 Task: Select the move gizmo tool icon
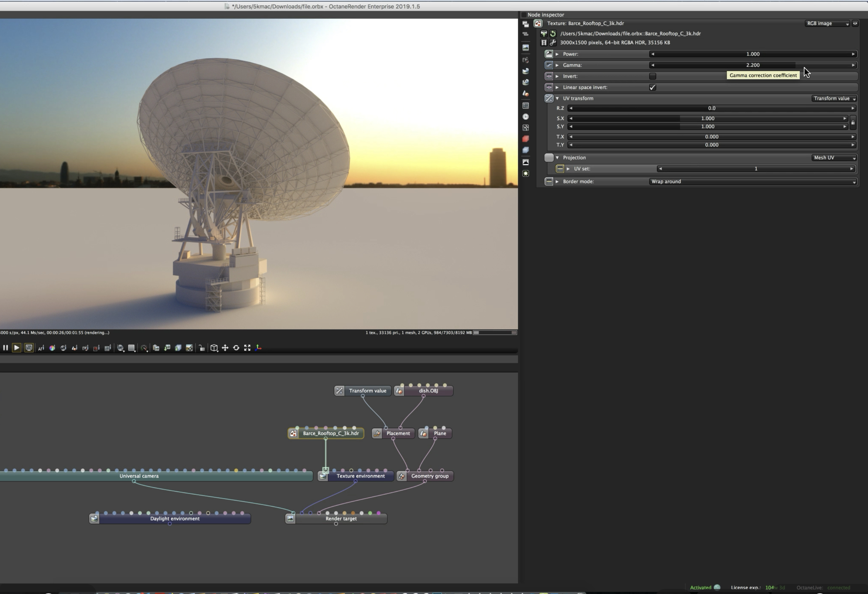[225, 348]
